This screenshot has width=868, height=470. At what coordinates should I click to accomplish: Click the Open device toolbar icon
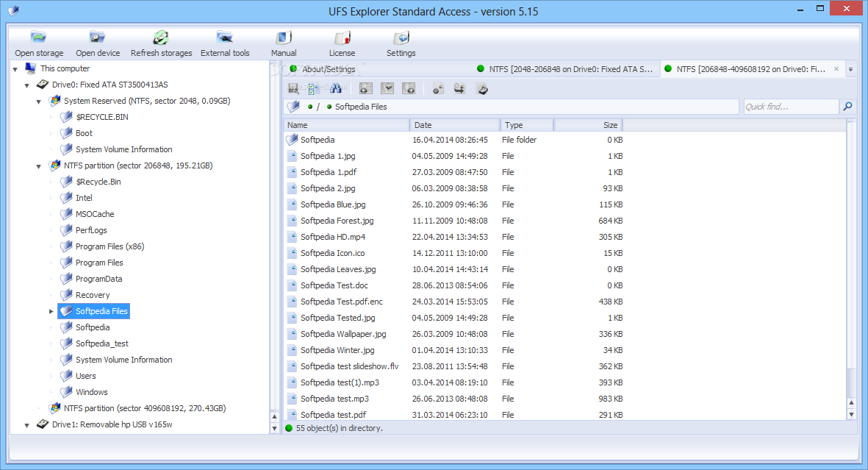click(98, 38)
